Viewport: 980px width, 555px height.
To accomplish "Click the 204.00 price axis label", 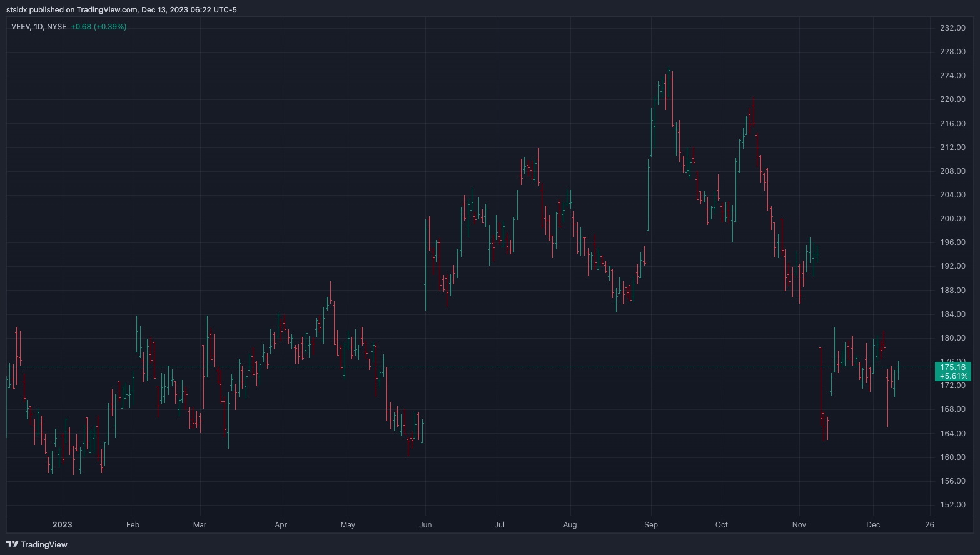I will tap(953, 195).
